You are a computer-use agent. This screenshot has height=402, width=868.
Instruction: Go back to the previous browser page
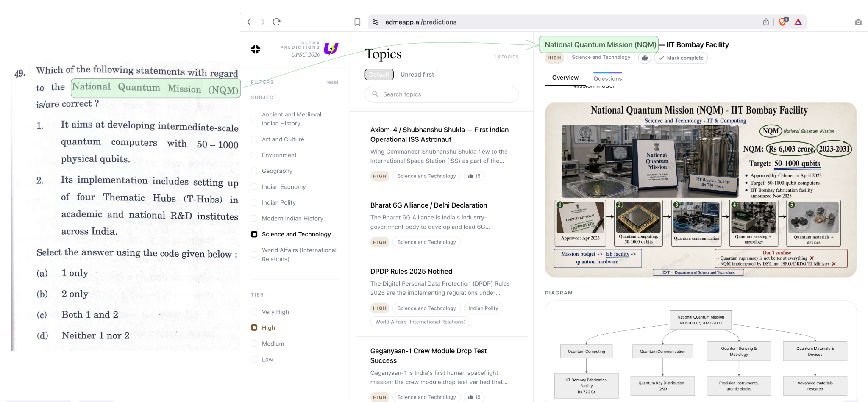(x=249, y=22)
